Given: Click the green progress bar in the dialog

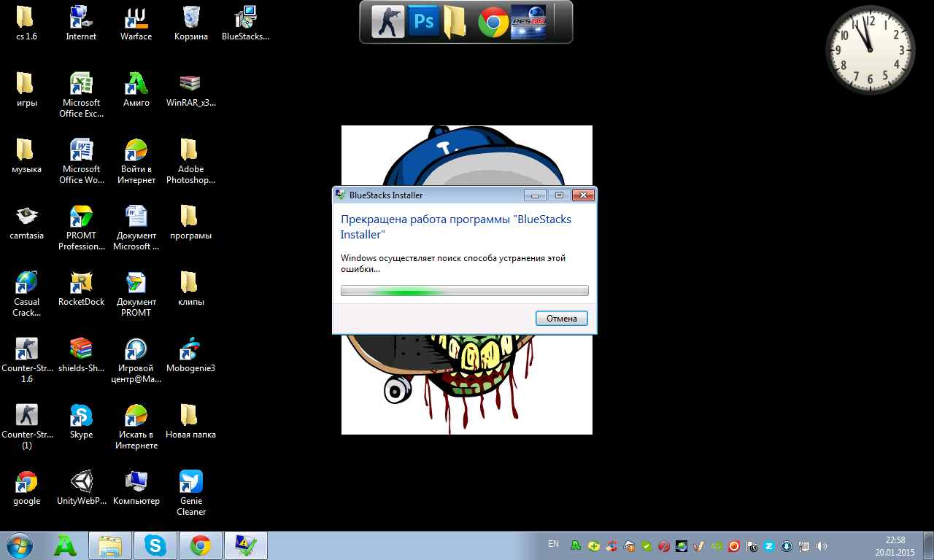Looking at the screenshot, I should coord(464,291).
